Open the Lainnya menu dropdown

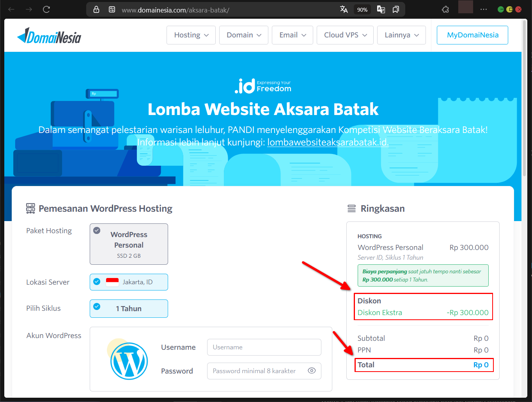click(x=401, y=35)
